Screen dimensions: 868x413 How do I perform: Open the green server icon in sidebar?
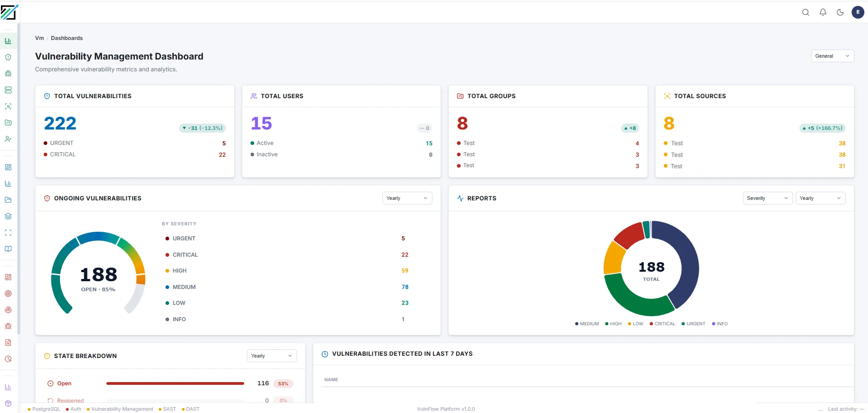coord(8,90)
